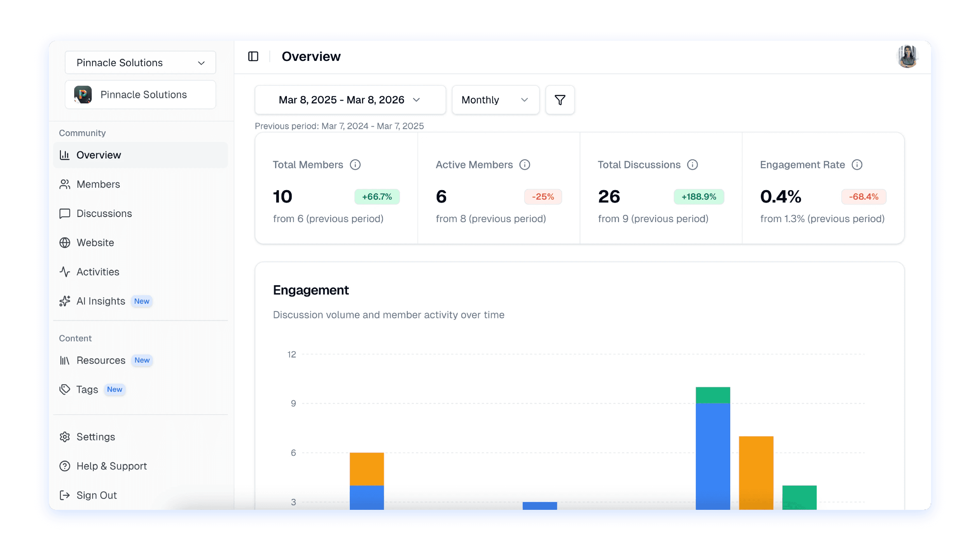Open user profile avatar
The width and height of the screenshot is (980, 551).
(x=907, y=56)
